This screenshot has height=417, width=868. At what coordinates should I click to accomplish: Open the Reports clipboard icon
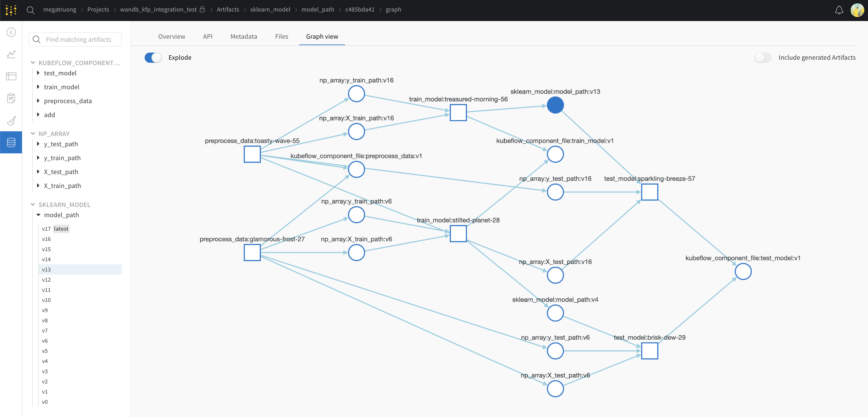click(x=11, y=98)
